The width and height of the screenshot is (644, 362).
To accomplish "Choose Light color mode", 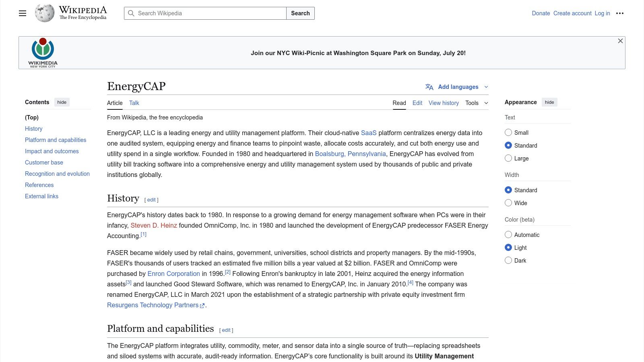I will point(508,247).
